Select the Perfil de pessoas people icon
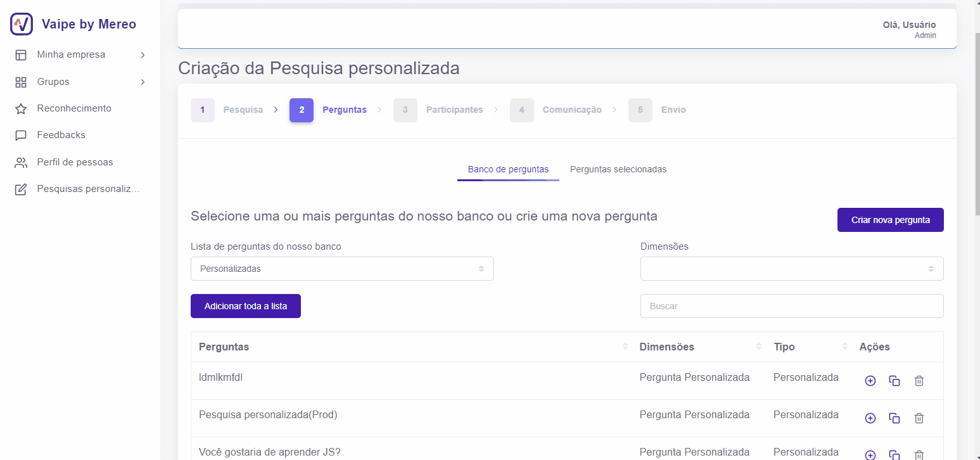This screenshot has width=980, height=460. pyautogui.click(x=21, y=162)
